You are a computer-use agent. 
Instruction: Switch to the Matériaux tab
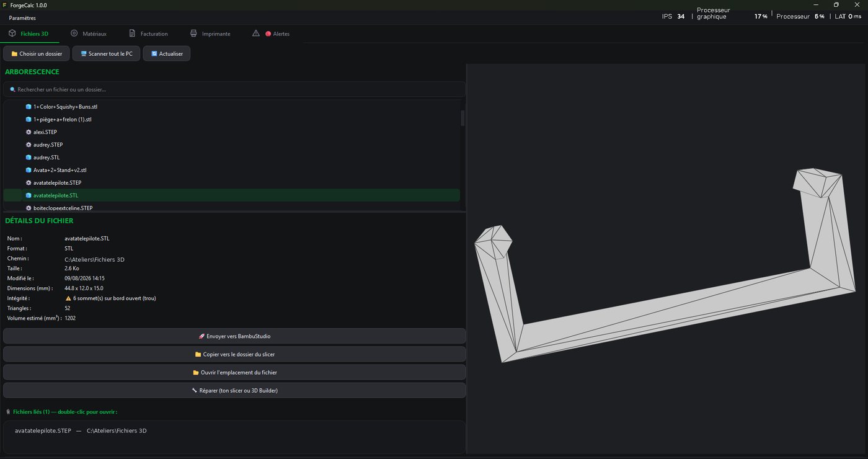click(x=89, y=33)
